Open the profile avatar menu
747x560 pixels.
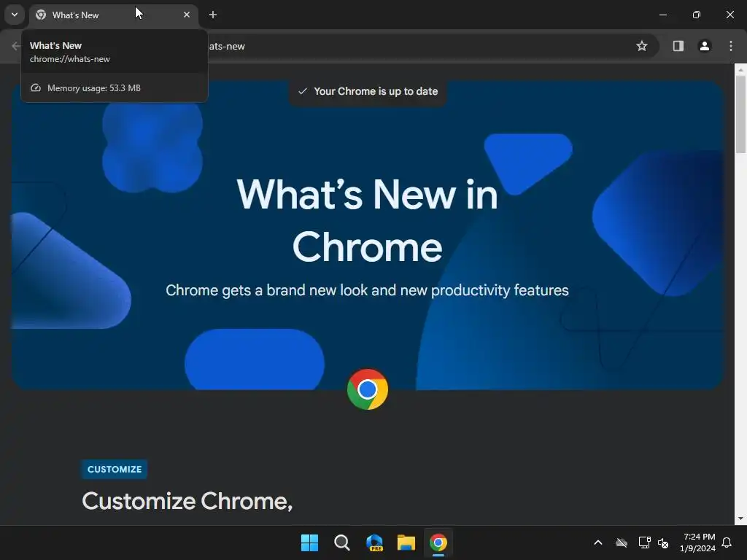(x=704, y=46)
